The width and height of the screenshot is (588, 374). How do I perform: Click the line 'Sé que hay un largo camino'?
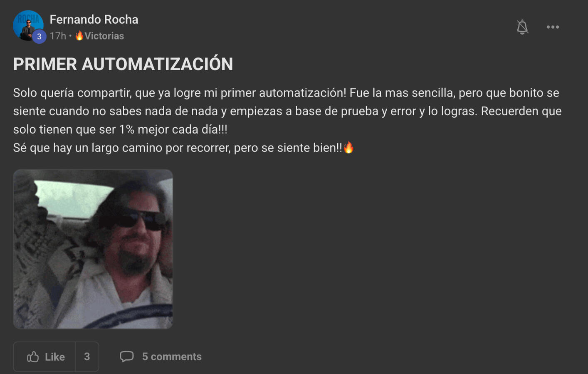183,148
